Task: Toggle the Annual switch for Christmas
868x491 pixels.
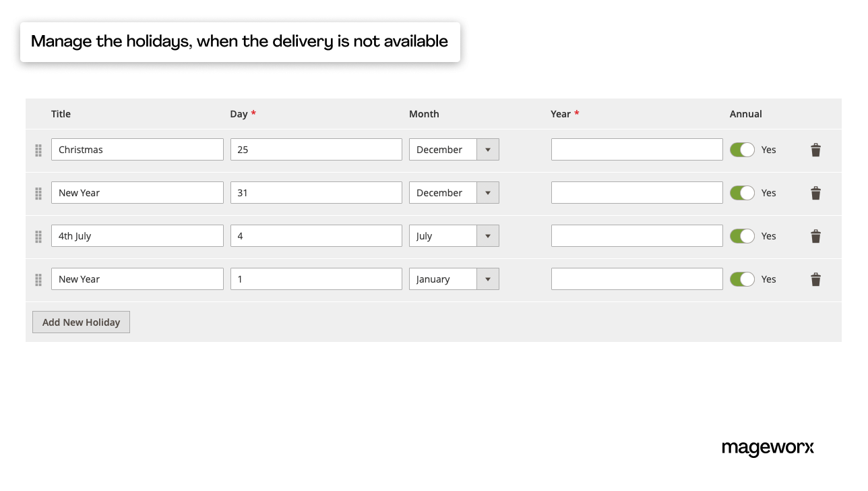Action: tap(742, 150)
